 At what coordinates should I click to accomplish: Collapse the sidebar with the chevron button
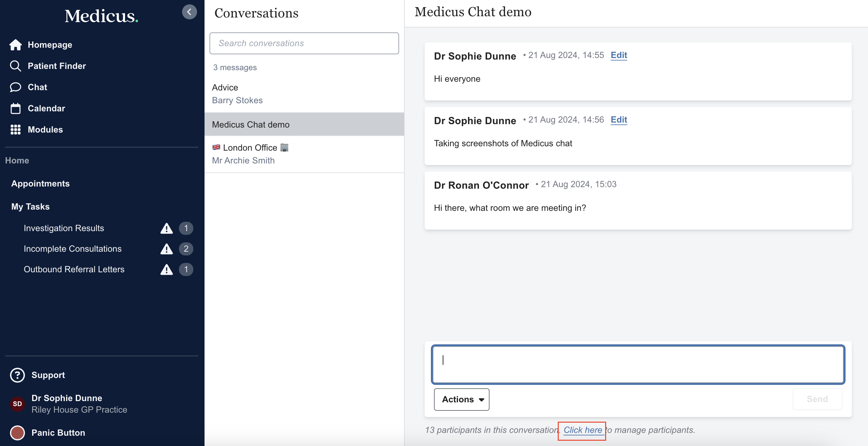click(x=189, y=12)
